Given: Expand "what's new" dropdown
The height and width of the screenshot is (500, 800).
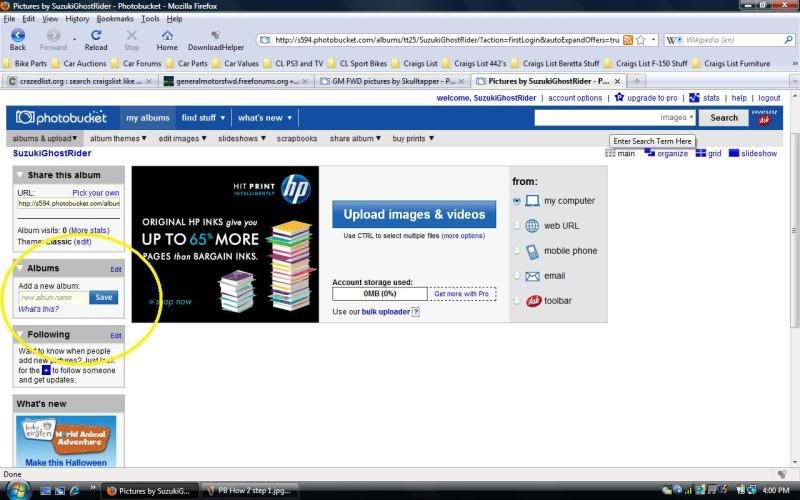Looking at the screenshot, I should [265, 118].
